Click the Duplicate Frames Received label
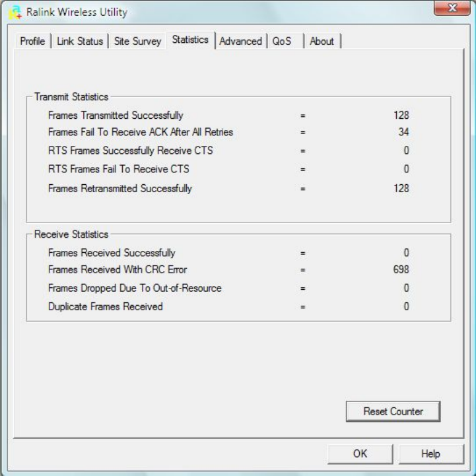The width and height of the screenshot is (476, 476). click(x=106, y=306)
